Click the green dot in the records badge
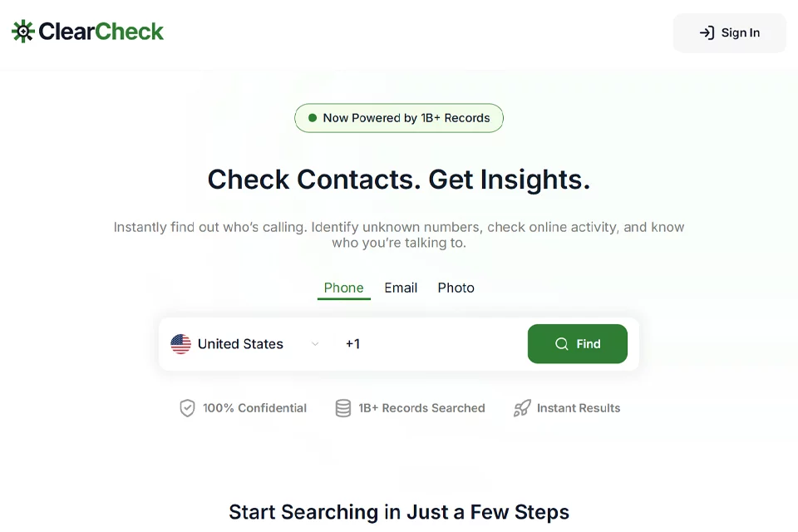Screen dimensions: 798x532 [x=313, y=118]
